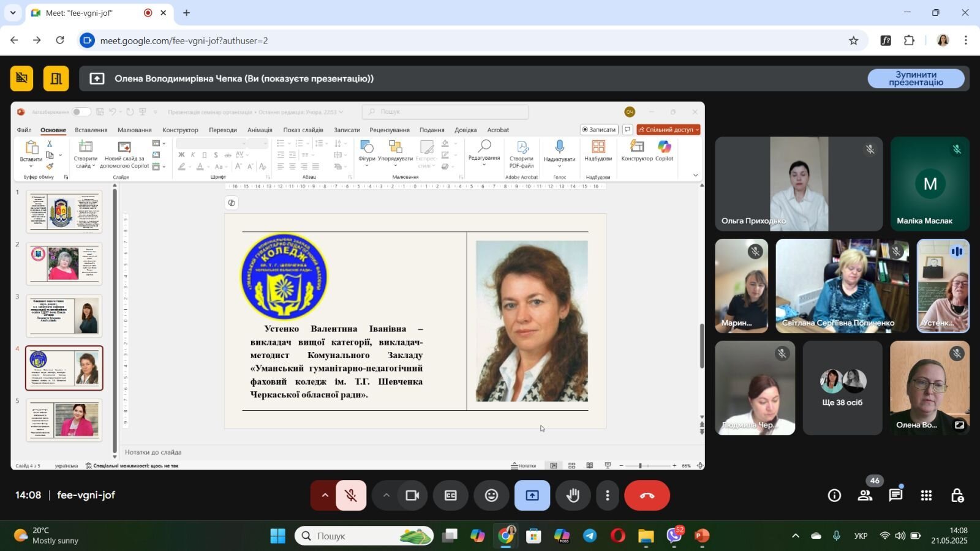Click the Зупинити презентацію button
The width and height of the screenshot is (980, 551).
click(x=916, y=78)
